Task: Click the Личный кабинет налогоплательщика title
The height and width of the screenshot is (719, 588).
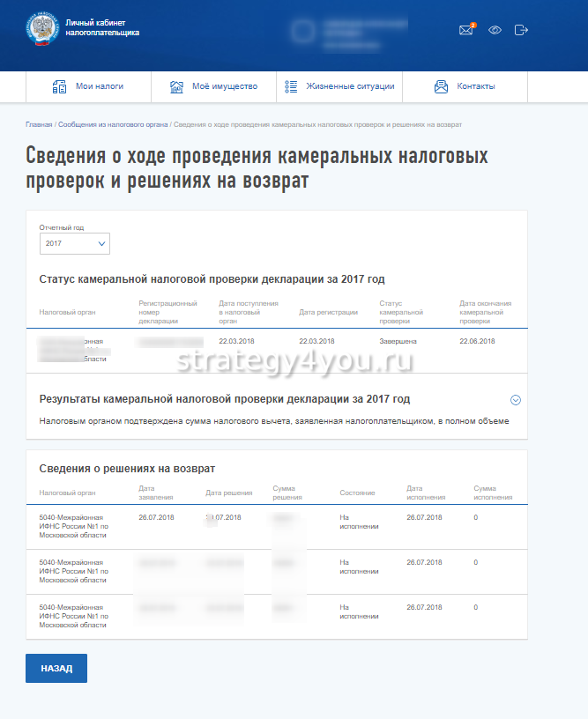Action: click(102, 28)
